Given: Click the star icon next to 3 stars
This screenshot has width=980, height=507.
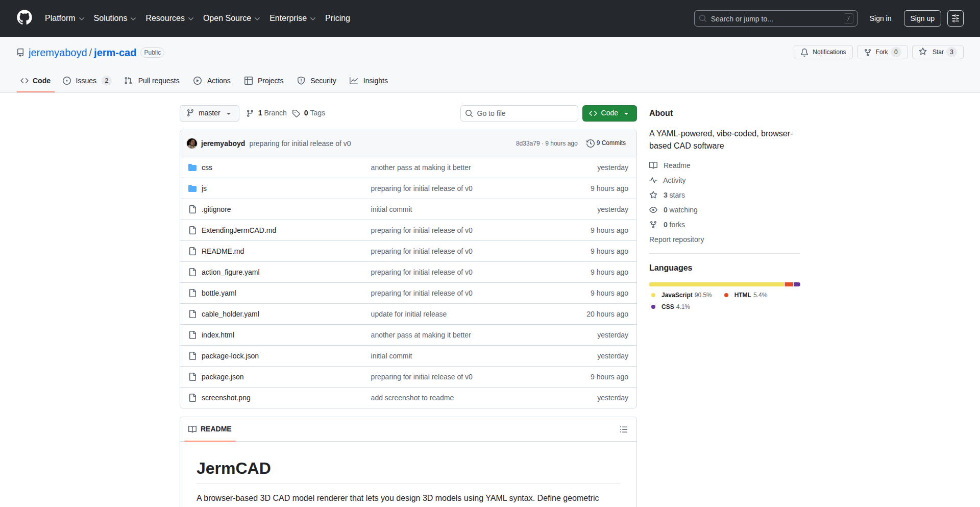Looking at the screenshot, I should coord(653,195).
